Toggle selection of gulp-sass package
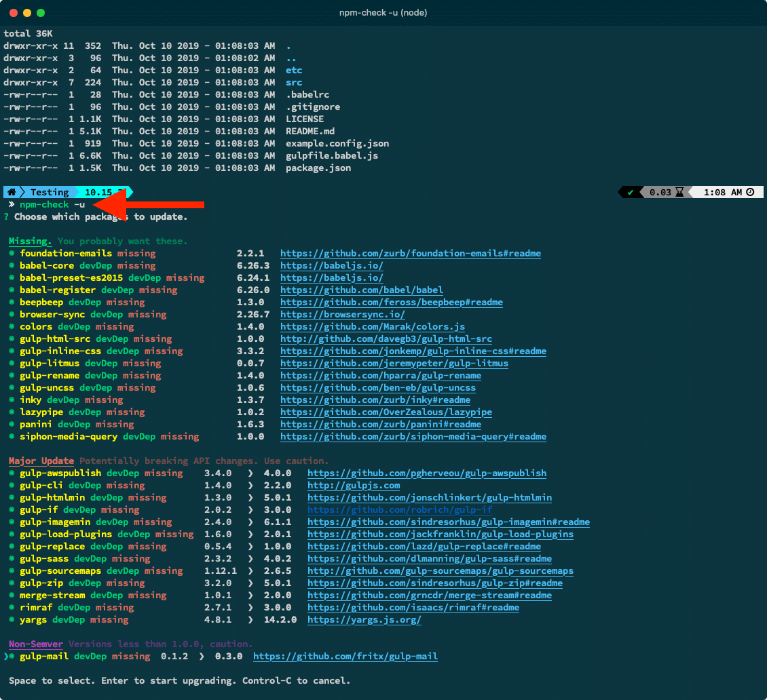The image size is (767, 700). point(12,559)
